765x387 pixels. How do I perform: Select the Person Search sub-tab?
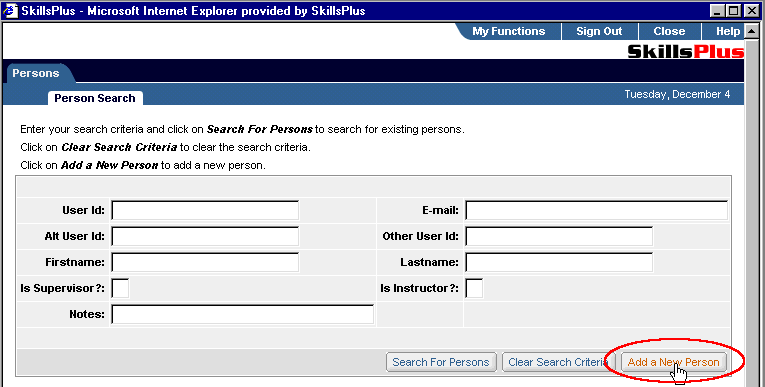pos(95,98)
